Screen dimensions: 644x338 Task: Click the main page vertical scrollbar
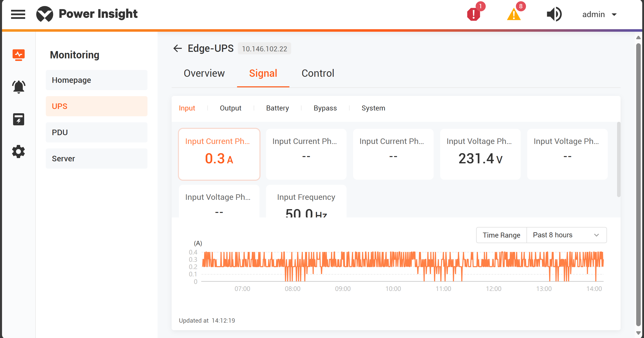(x=638, y=185)
